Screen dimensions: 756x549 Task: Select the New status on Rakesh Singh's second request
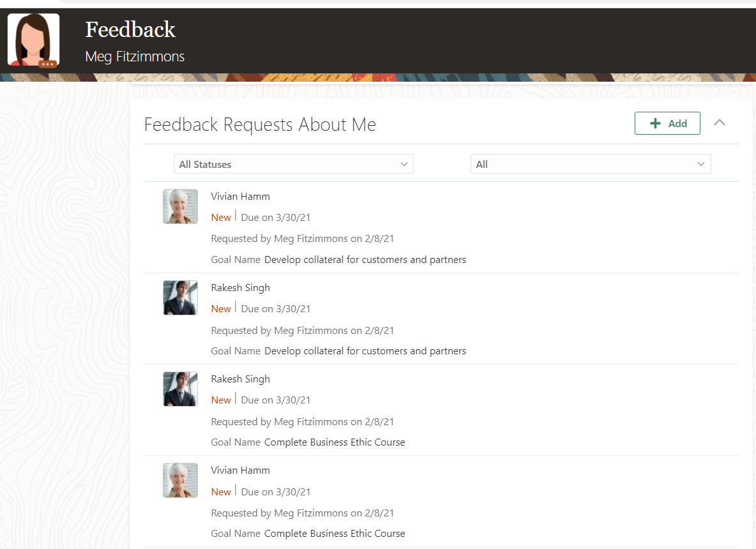[x=220, y=308]
